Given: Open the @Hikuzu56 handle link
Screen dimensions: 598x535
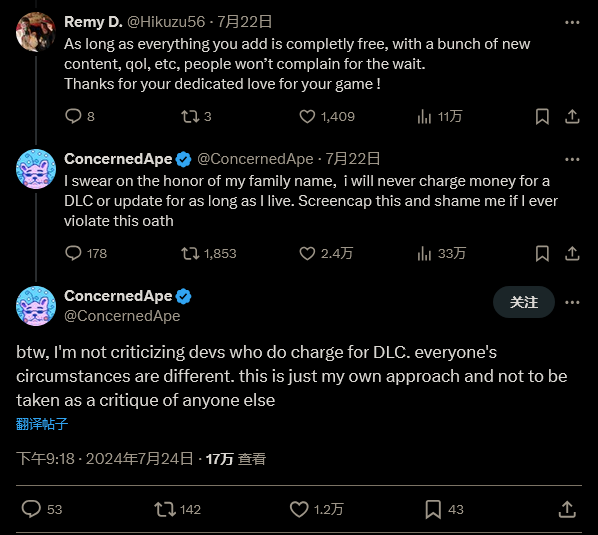Looking at the screenshot, I should point(166,22).
